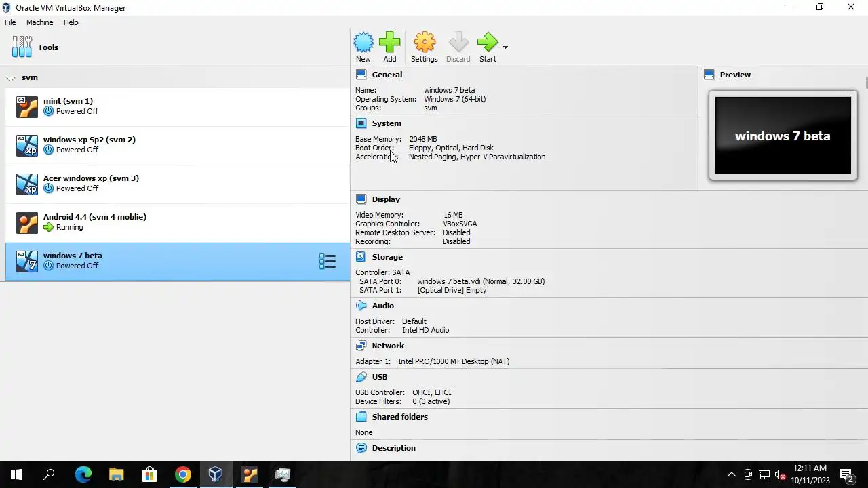Open the Settings gear icon
868x488 pixels.
[425, 43]
